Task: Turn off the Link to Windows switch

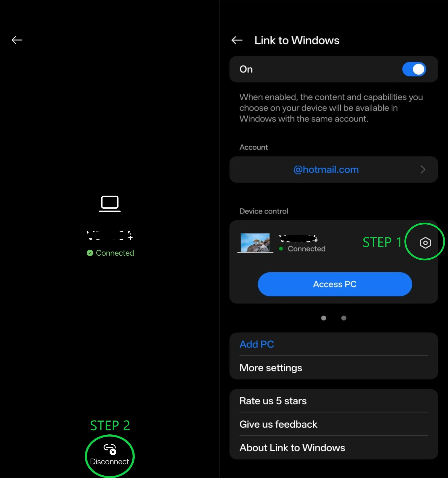Action: [414, 69]
